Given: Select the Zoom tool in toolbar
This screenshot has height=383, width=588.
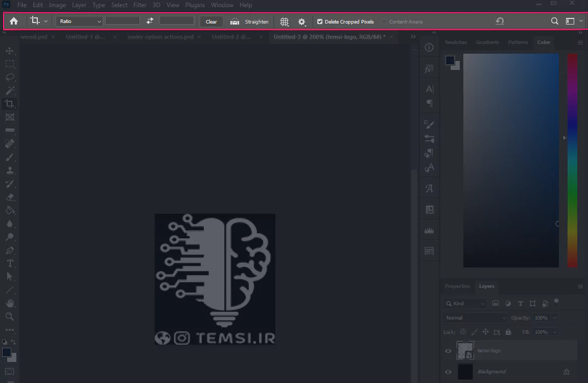Looking at the screenshot, I should (10, 317).
